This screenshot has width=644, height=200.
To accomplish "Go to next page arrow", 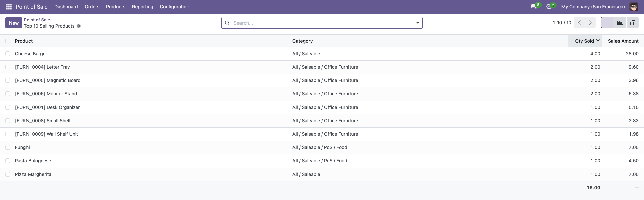I will (590, 23).
